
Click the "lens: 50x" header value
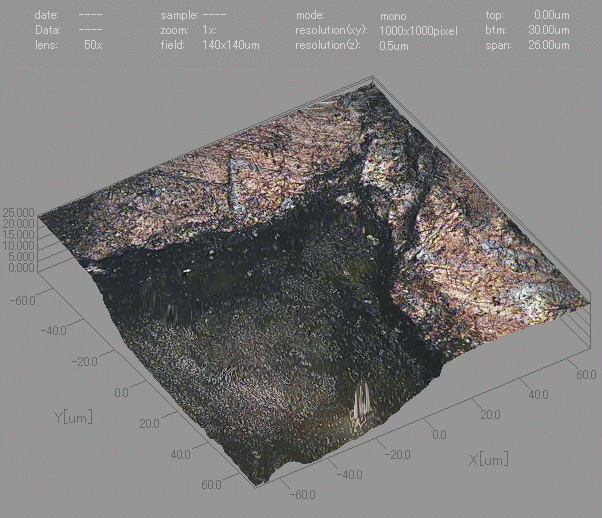pyautogui.click(x=92, y=47)
